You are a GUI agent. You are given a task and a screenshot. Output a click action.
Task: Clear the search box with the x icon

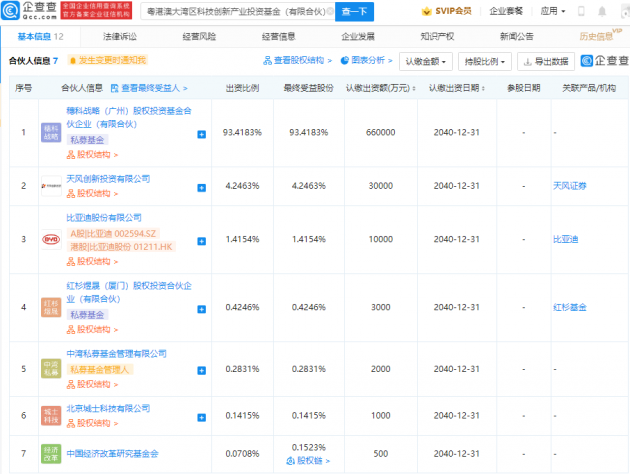(x=330, y=12)
